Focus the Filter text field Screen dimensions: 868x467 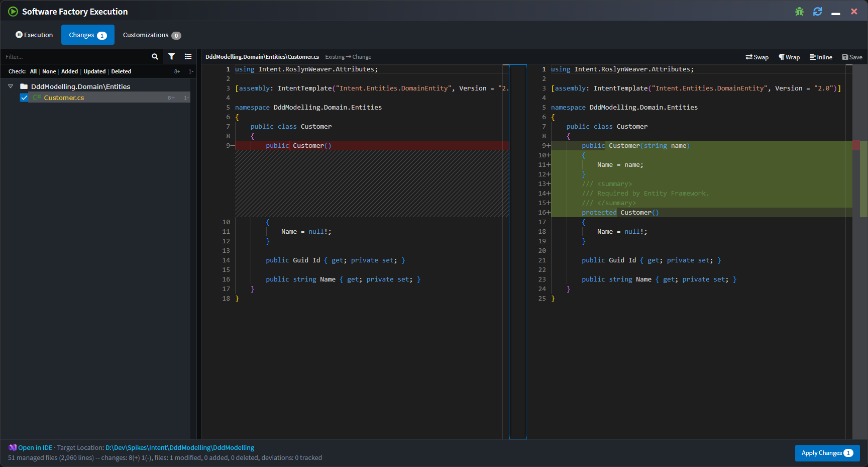pos(75,57)
